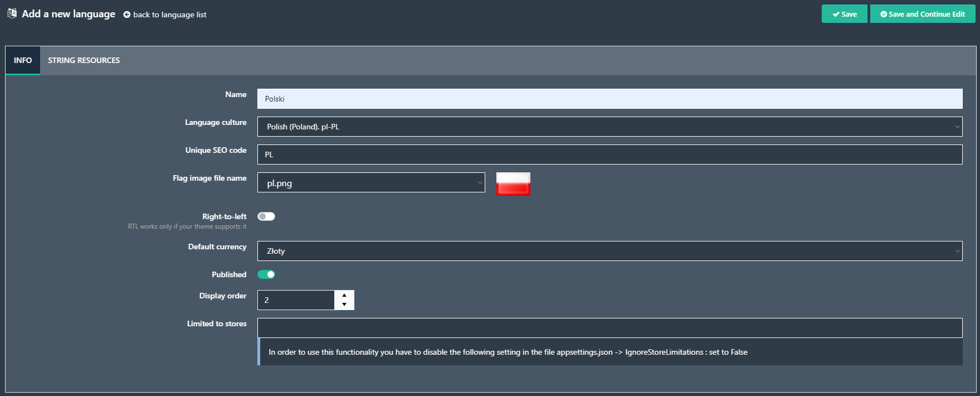Click the 'Published' label
The width and height of the screenshot is (980, 396).
click(229, 274)
